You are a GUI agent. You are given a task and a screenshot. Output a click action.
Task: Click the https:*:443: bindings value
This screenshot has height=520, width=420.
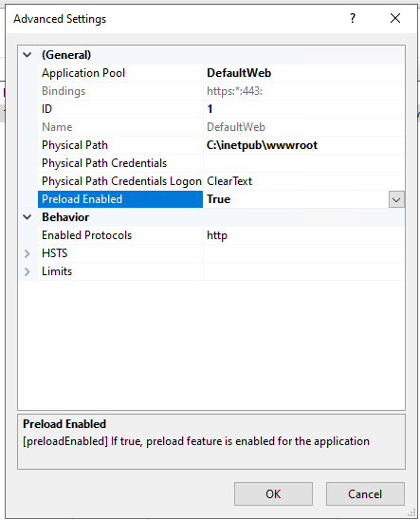point(234,91)
